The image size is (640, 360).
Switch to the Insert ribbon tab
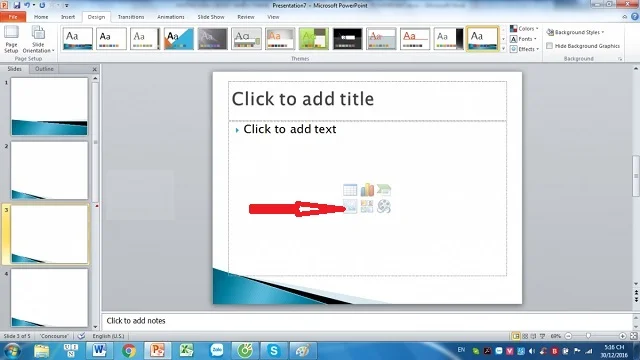[68, 17]
